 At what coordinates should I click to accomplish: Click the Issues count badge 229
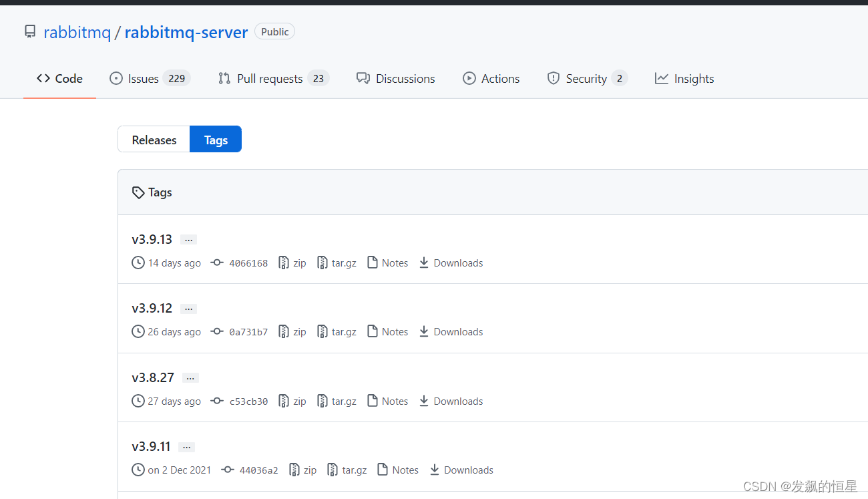177,79
